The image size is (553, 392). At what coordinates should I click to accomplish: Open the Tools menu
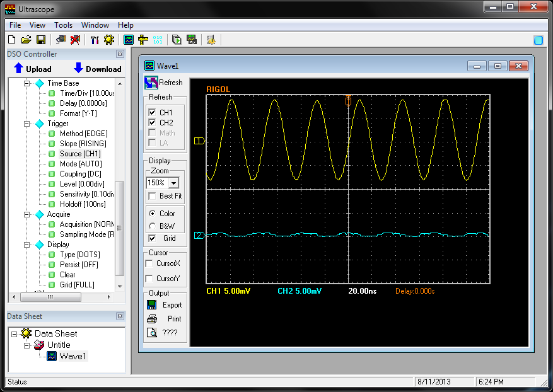(x=63, y=25)
